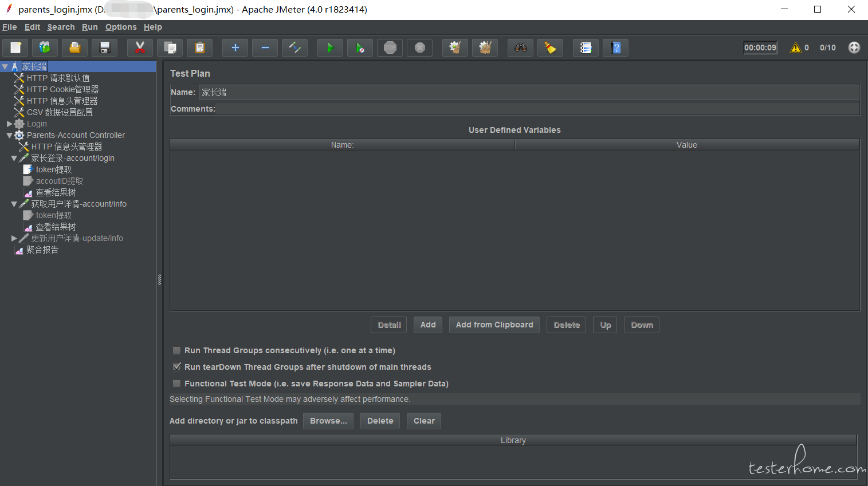This screenshot has height=486, width=868.
Task: Click the panel divider collapse handle
Action: pos(159,279)
